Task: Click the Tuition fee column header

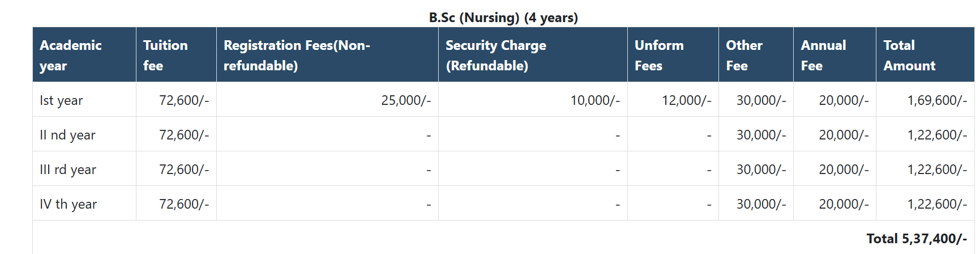Action: pos(165,55)
